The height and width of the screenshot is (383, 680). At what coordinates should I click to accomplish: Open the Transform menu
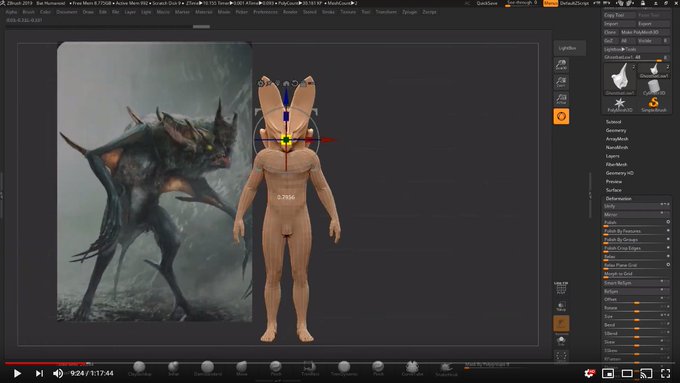click(x=386, y=12)
